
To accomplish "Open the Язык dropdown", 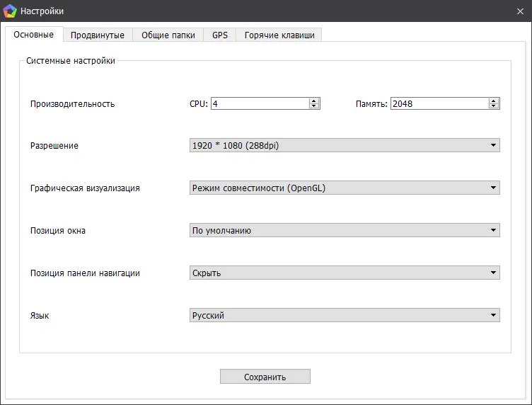I will click(x=345, y=315).
